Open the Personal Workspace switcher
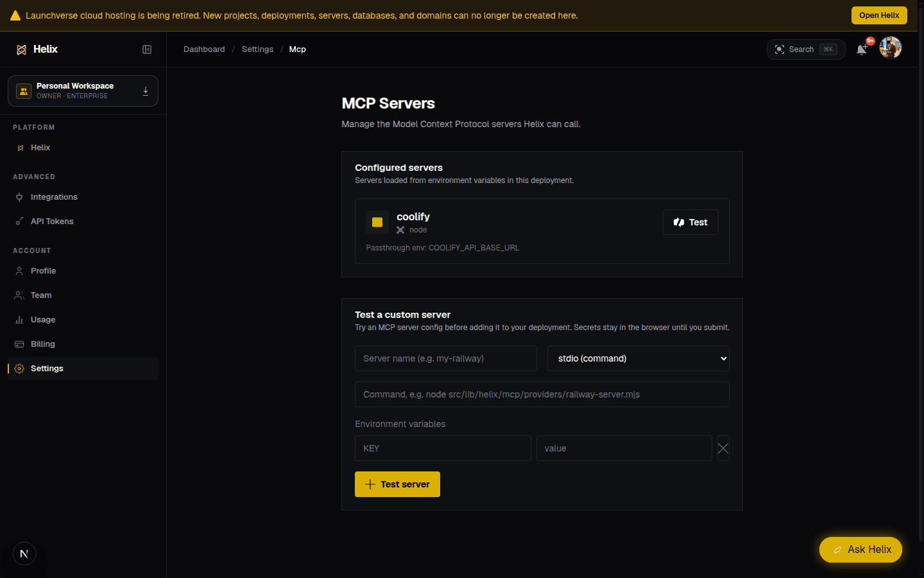Screen dimensions: 924x578 [x=83, y=91]
